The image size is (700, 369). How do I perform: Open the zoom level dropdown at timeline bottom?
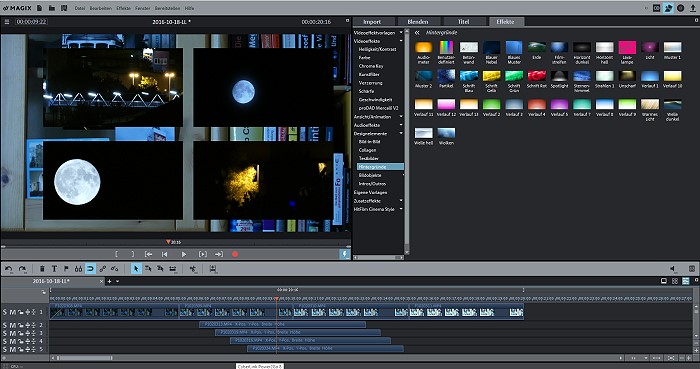(x=646, y=358)
